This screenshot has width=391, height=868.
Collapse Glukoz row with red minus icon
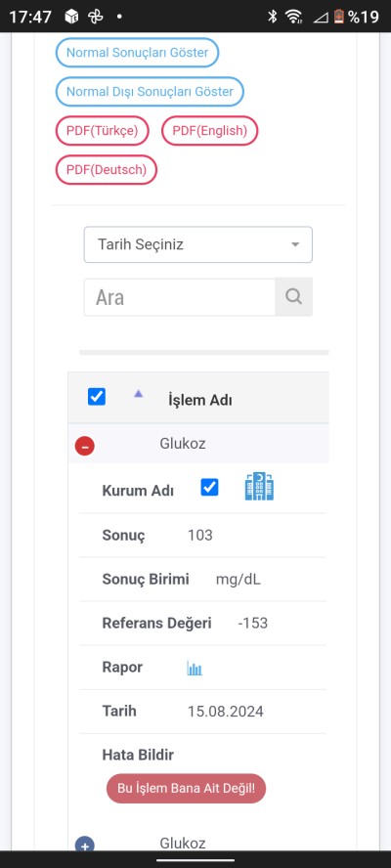(85, 446)
